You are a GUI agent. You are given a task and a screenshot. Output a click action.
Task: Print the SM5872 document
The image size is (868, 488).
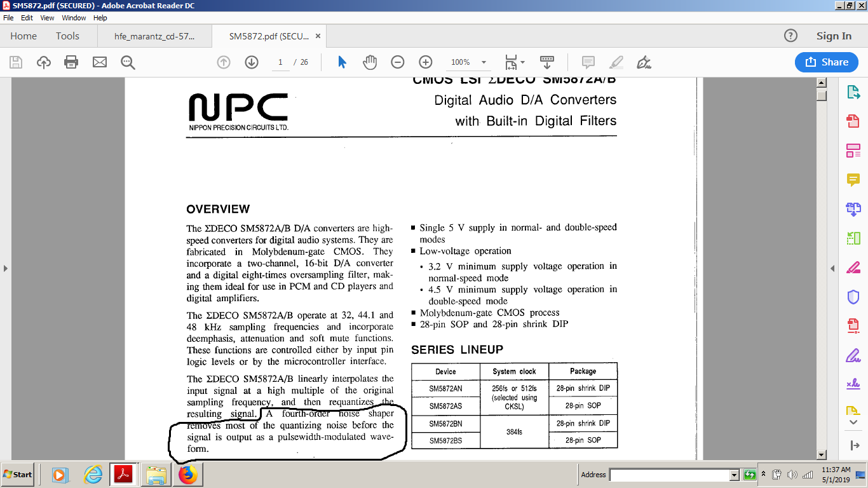(71, 62)
